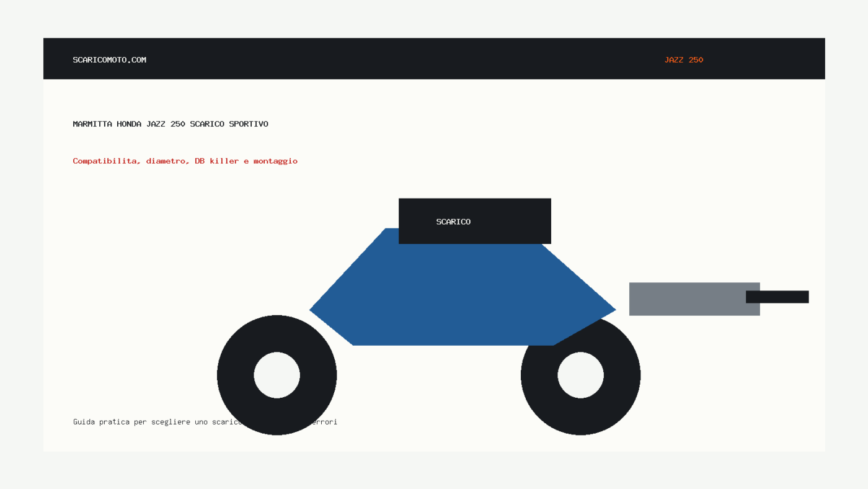868x489 pixels.
Task: Click the right wheel of the motorcycle
Action: 580,375
